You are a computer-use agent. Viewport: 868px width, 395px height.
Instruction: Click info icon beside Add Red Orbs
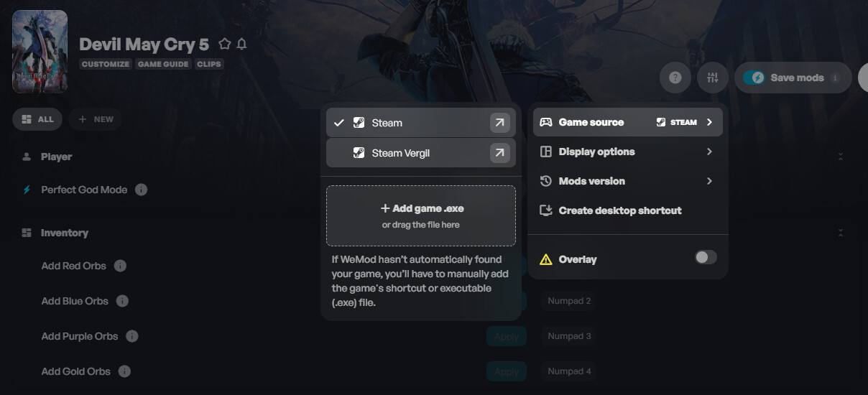tap(120, 266)
